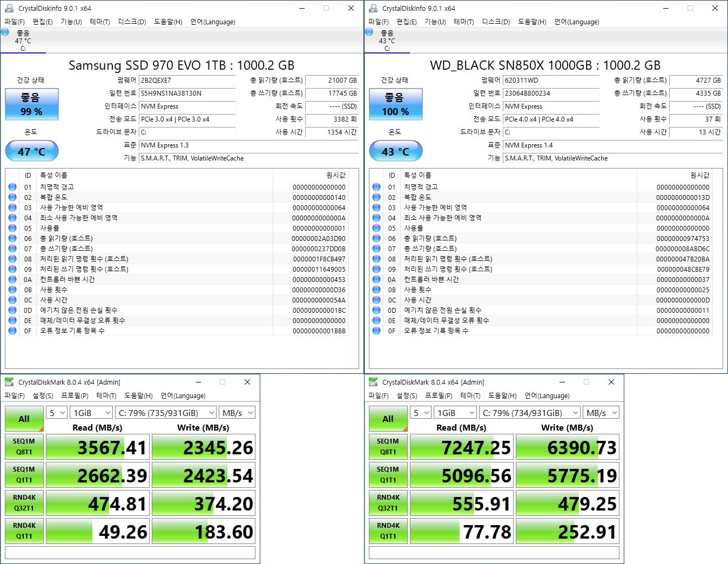Run SEQ1M Q8T1 test in right CrystalDiskMark
Viewport: 728px width, 564px height.
(x=388, y=447)
